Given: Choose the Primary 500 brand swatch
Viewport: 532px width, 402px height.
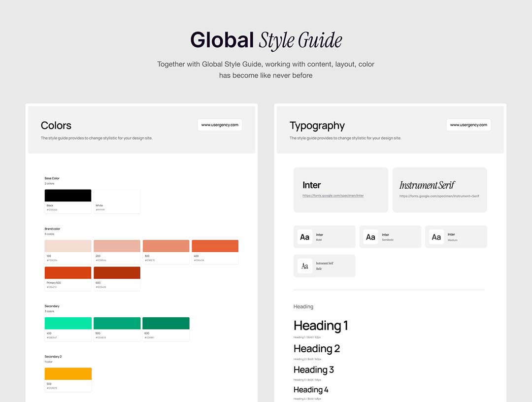Looking at the screenshot, I should tap(68, 273).
